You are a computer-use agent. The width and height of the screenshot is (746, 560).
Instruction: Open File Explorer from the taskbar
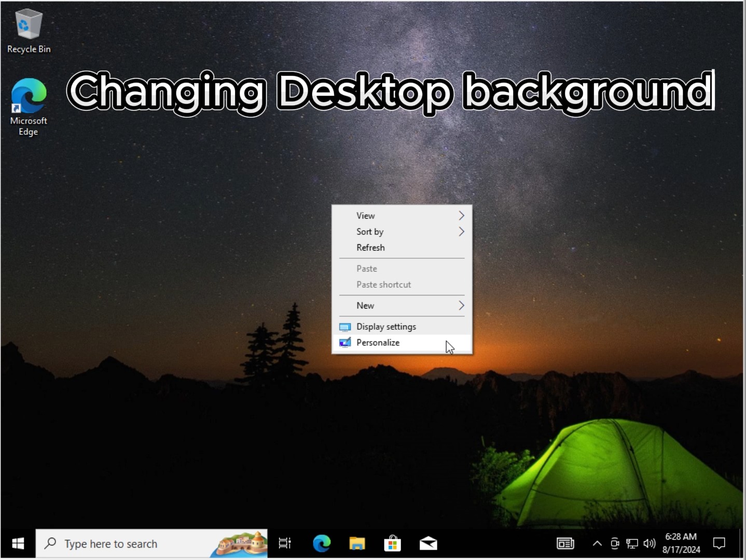pyautogui.click(x=357, y=543)
